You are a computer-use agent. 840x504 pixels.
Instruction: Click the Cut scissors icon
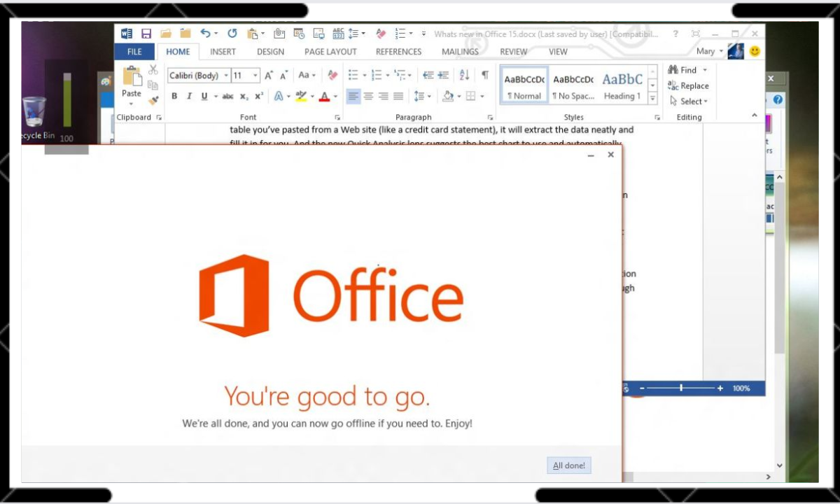(x=153, y=70)
